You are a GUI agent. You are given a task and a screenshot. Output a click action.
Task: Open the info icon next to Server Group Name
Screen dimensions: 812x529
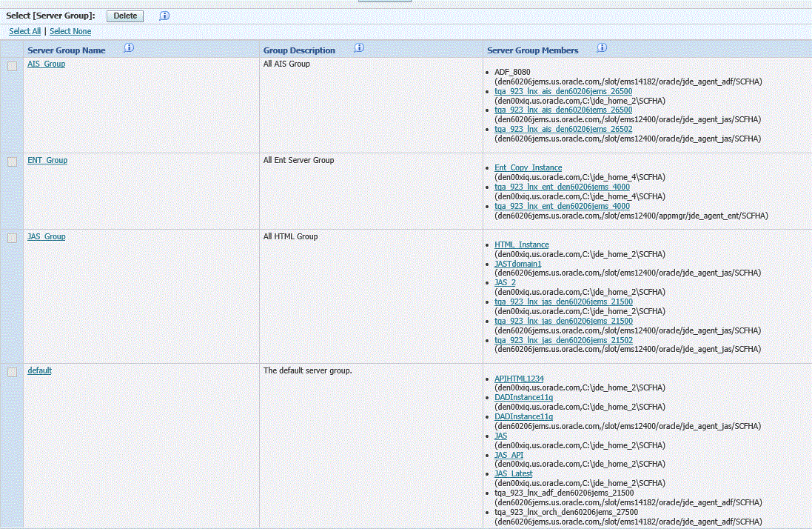click(129, 47)
